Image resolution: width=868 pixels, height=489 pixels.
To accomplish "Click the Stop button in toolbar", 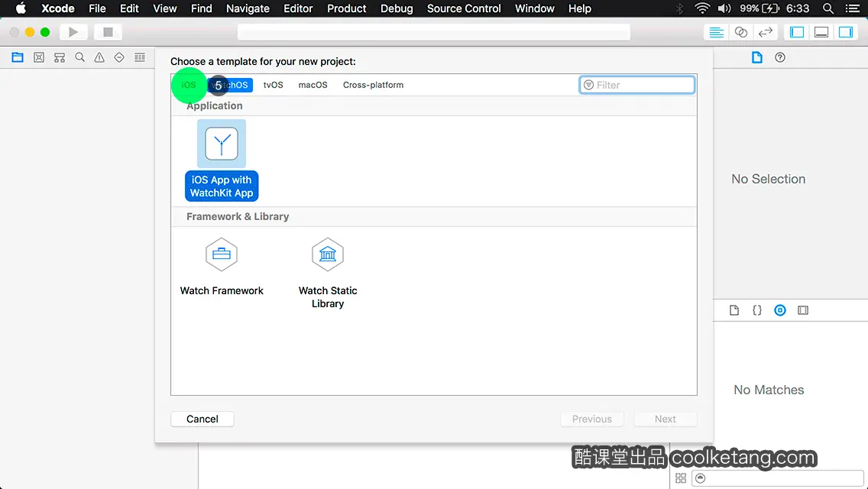I will point(108,32).
